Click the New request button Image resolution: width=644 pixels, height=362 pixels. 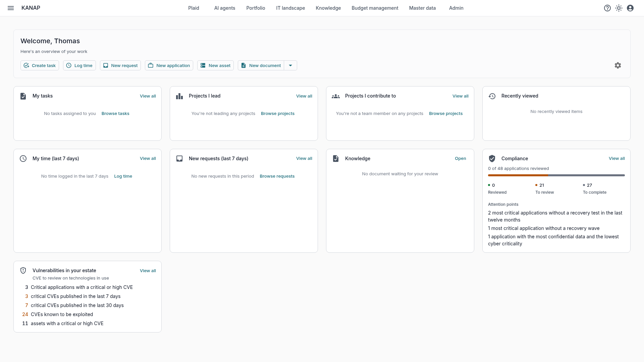point(120,65)
